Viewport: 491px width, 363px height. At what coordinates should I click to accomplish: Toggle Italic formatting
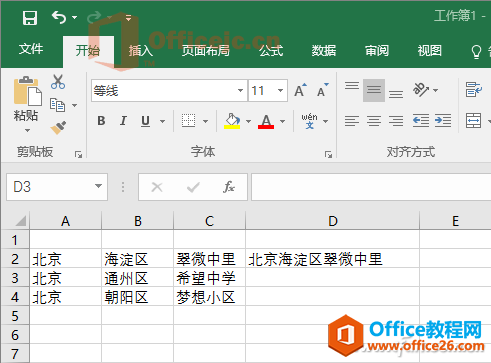tap(123, 121)
